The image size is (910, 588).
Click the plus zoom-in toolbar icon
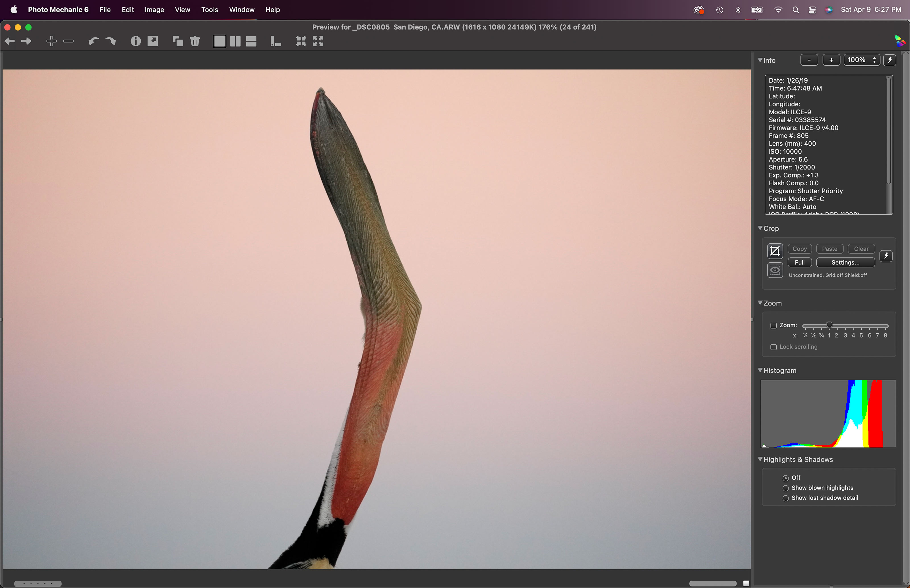(x=51, y=41)
